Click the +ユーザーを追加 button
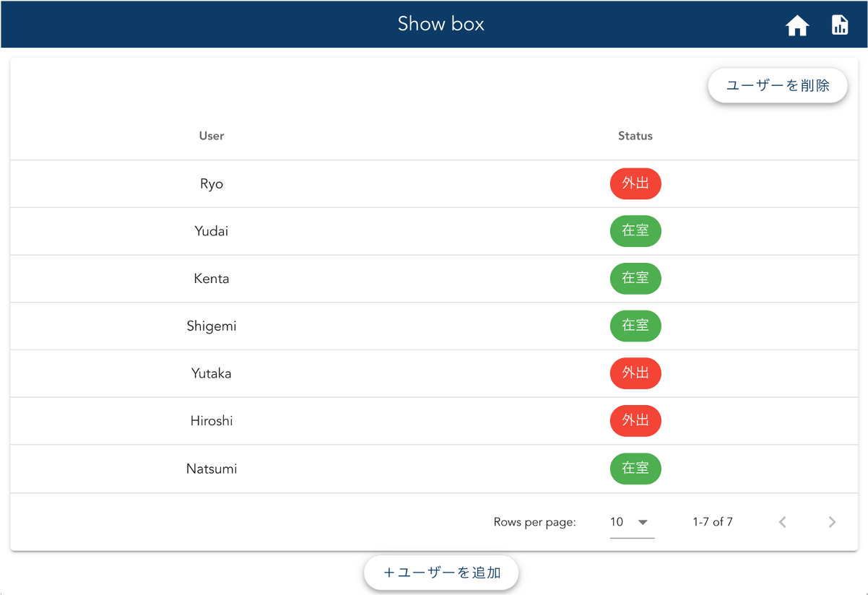The image size is (868, 595). click(x=441, y=573)
